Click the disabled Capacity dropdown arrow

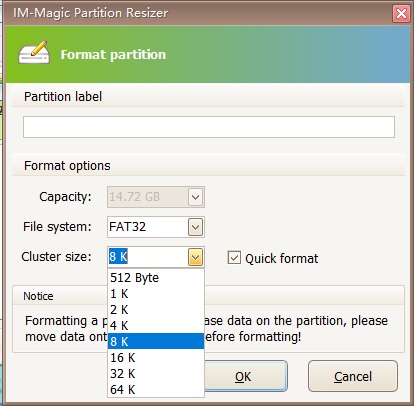(196, 197)
